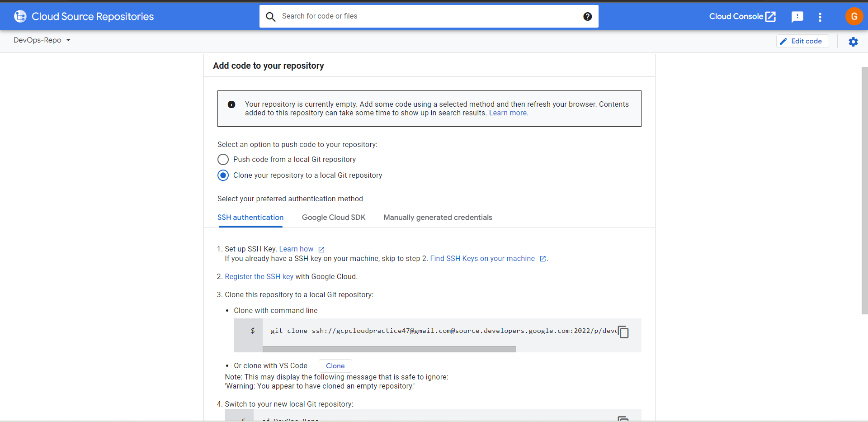Click the horizontal scrollbar under git clone command
Image resolution: width=868 pixels, height=422 pixels.
pos(389,349)
